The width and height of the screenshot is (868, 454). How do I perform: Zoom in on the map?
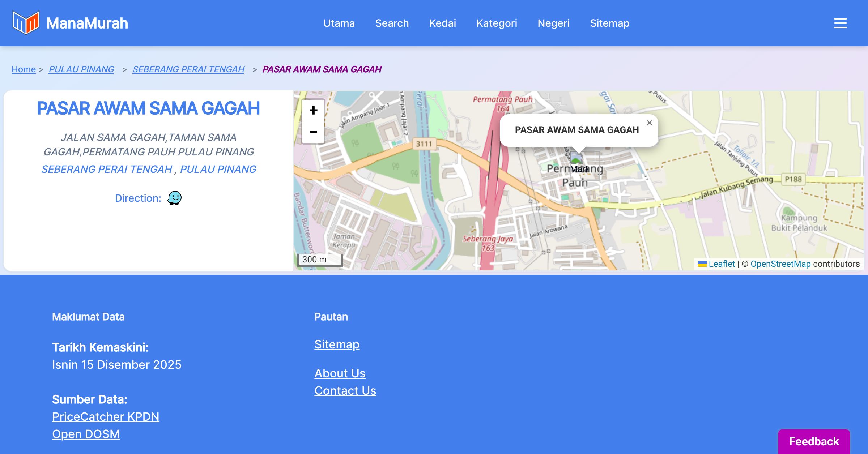click(x=313, y=110)
